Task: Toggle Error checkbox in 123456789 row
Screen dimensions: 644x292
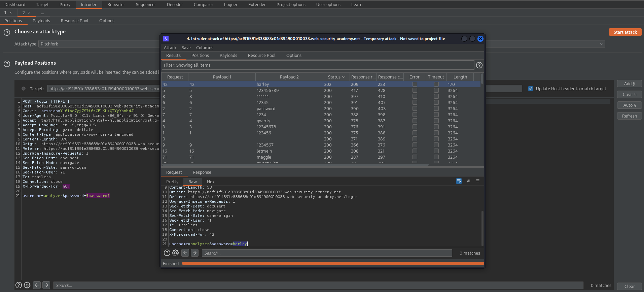Action: pyautogui.click(x=415, y=90)
